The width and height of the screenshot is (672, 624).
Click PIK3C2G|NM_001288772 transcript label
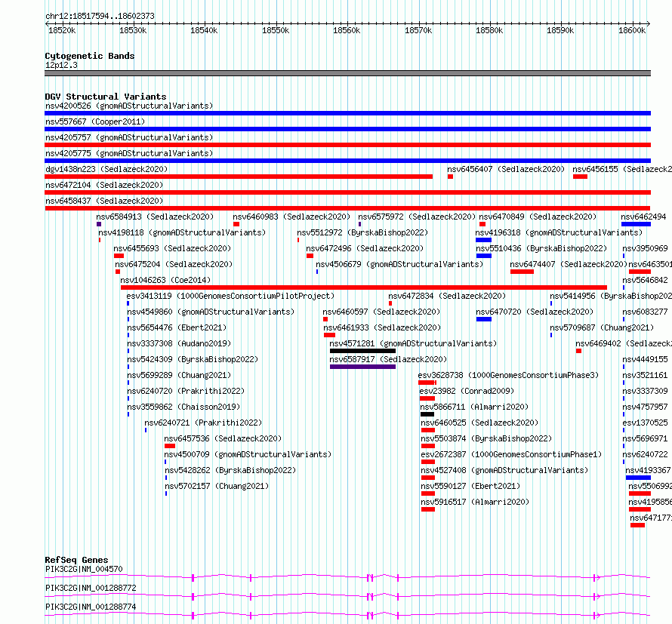[x=91, y=588]
